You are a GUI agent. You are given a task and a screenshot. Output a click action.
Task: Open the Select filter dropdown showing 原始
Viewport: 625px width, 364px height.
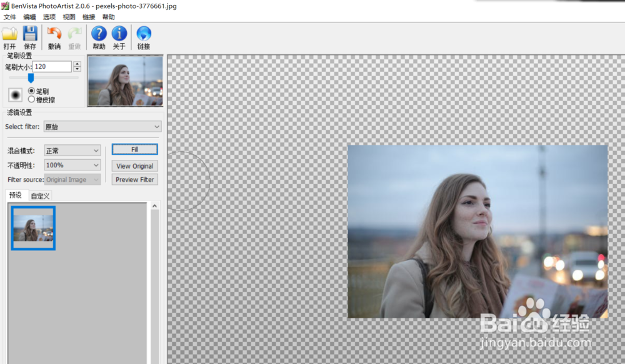pyautogui.click(x=102, y=127)
